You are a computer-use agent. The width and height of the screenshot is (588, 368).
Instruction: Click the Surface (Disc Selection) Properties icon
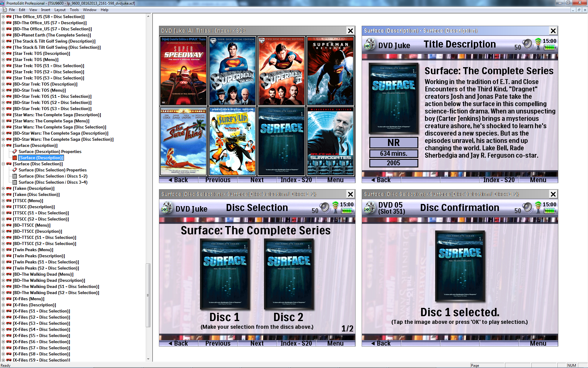coord(15,170)
